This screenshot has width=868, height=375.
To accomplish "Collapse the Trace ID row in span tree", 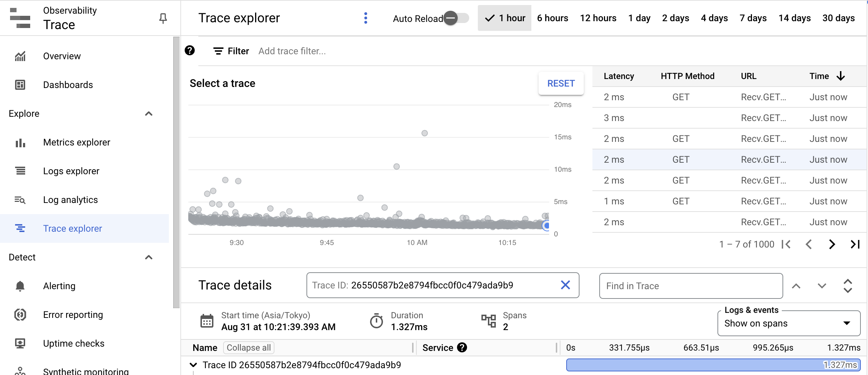I will 193,365.
